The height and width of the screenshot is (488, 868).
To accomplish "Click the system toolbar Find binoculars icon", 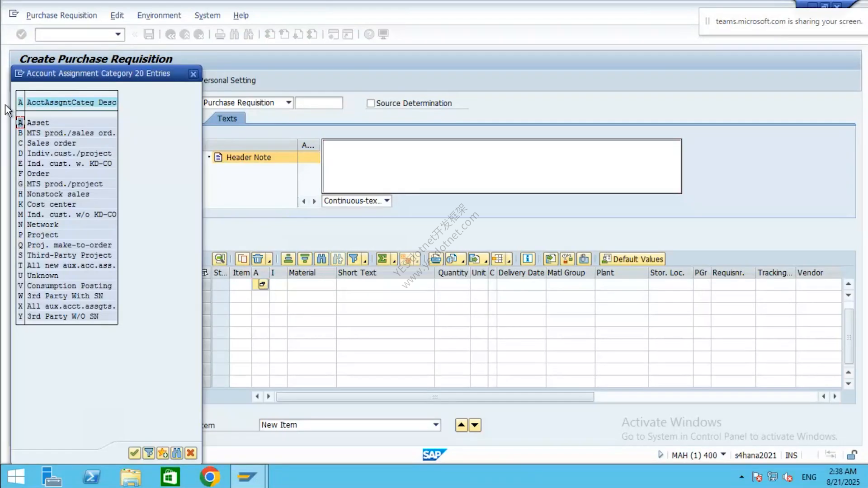I will tap(234, 34).
